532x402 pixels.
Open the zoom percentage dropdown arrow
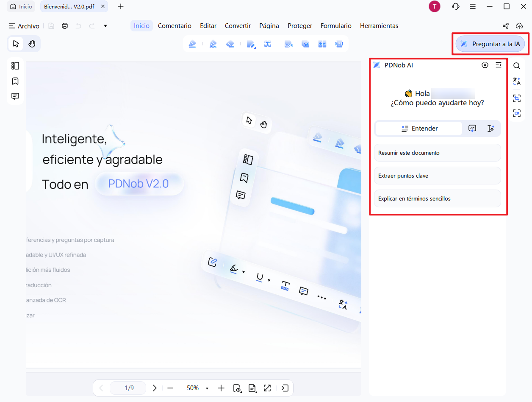207,388
